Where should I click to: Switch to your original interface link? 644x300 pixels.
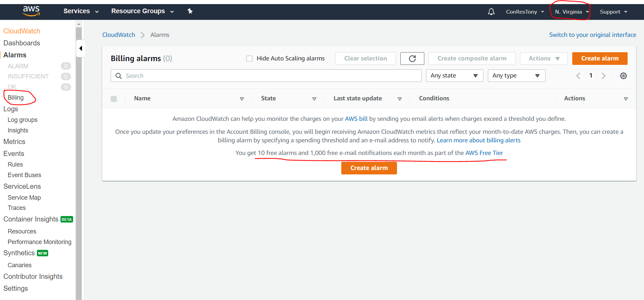(593, 35)
